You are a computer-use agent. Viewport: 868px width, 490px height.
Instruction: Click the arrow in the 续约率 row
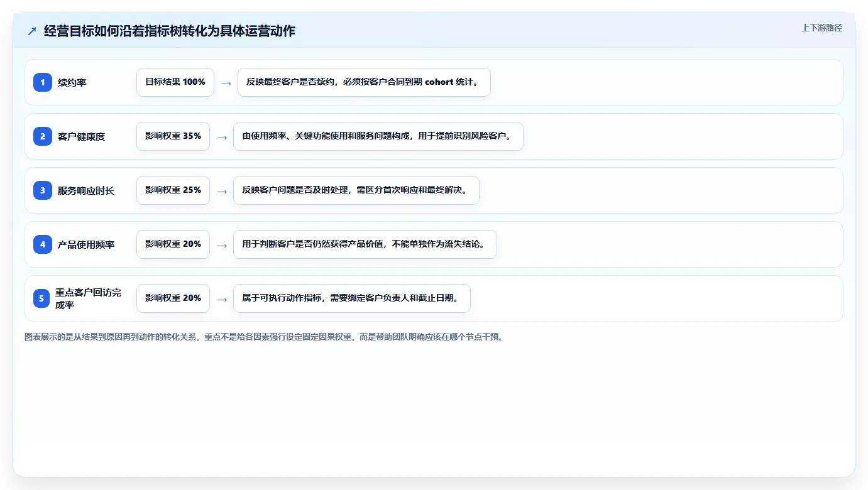[x=226, y=83]
